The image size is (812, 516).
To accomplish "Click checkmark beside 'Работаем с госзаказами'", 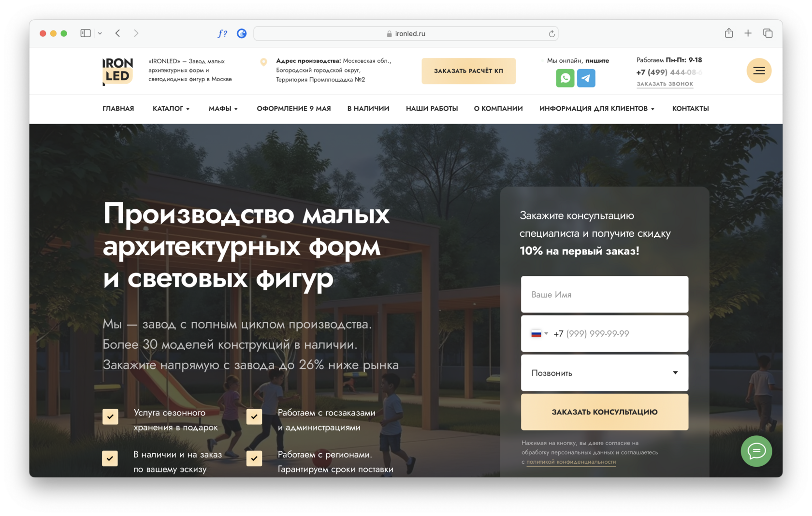I will (x=254, y=416).
